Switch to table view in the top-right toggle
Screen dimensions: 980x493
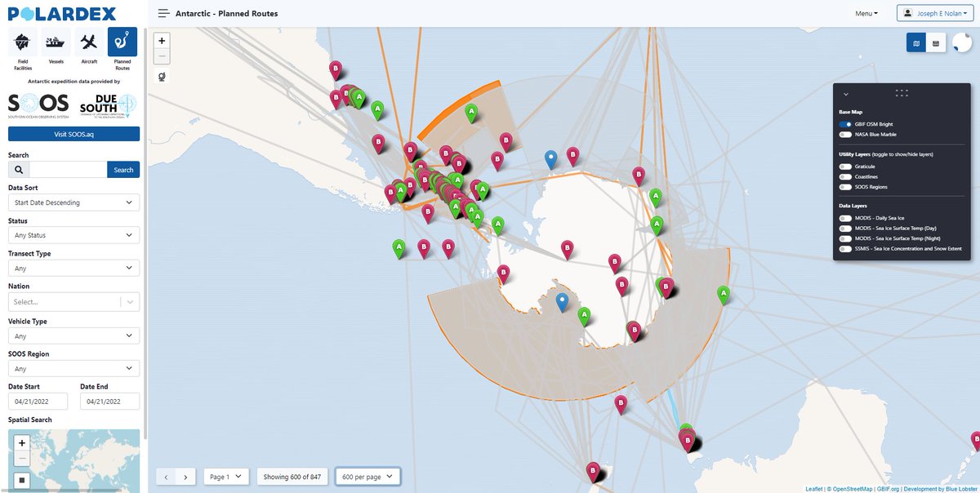click(x=936, y=42)
